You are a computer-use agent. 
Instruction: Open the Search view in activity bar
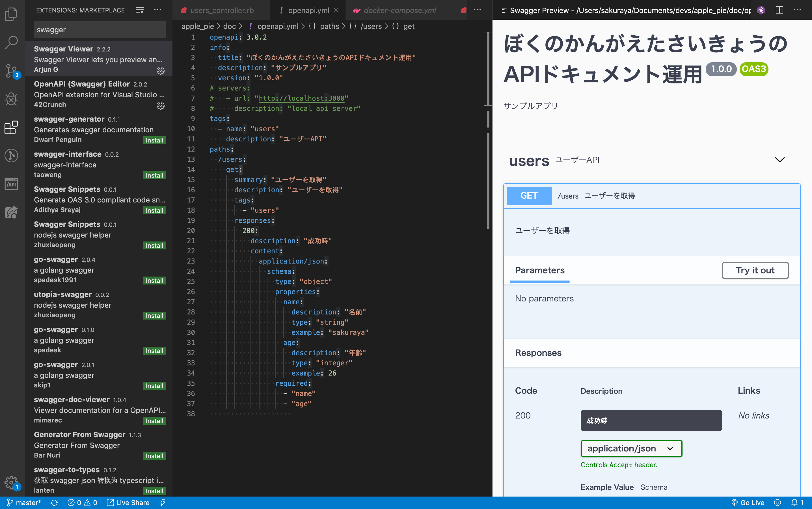pos(11,42)
